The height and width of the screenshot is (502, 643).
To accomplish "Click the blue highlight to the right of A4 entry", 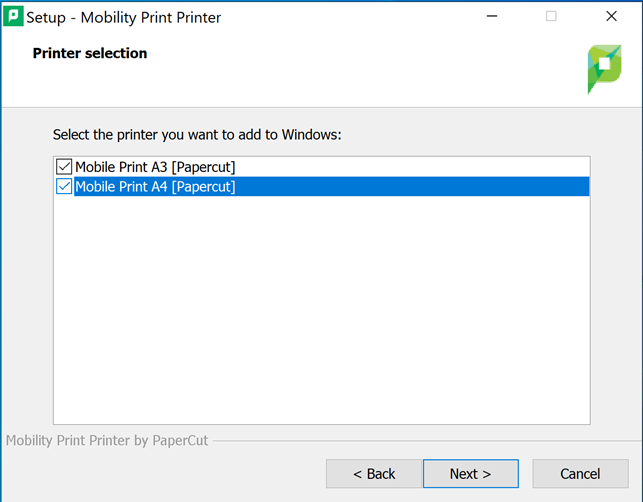I will (412, 187).
